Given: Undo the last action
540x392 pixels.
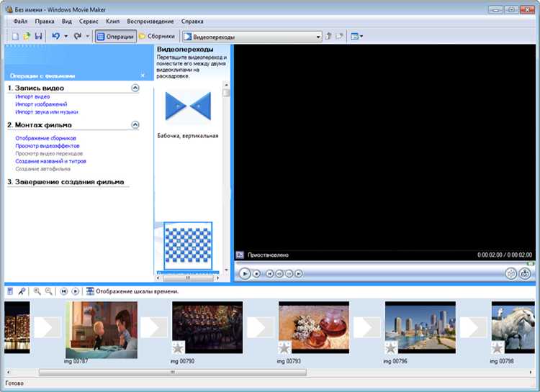Looking at the screenshot, I should pyautogui.click(x=55, y=36).
